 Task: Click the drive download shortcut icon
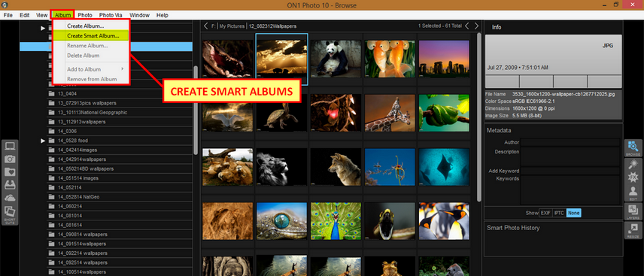[x=10, y=185]
